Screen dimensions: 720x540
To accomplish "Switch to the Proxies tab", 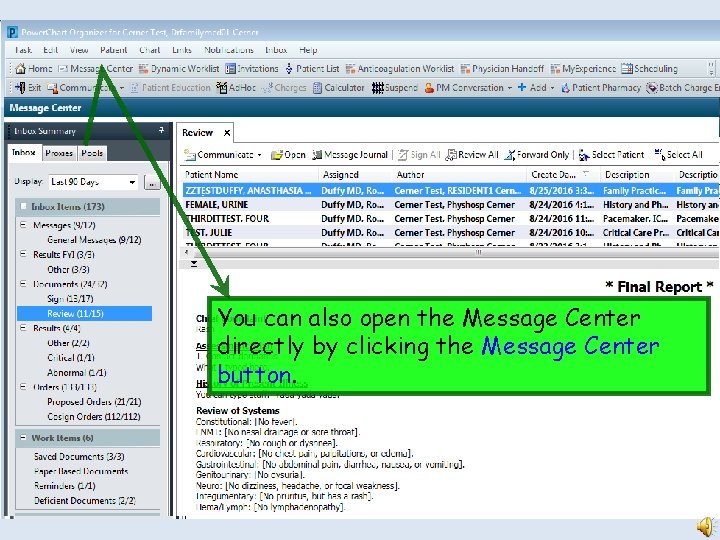I will (59, 153).
